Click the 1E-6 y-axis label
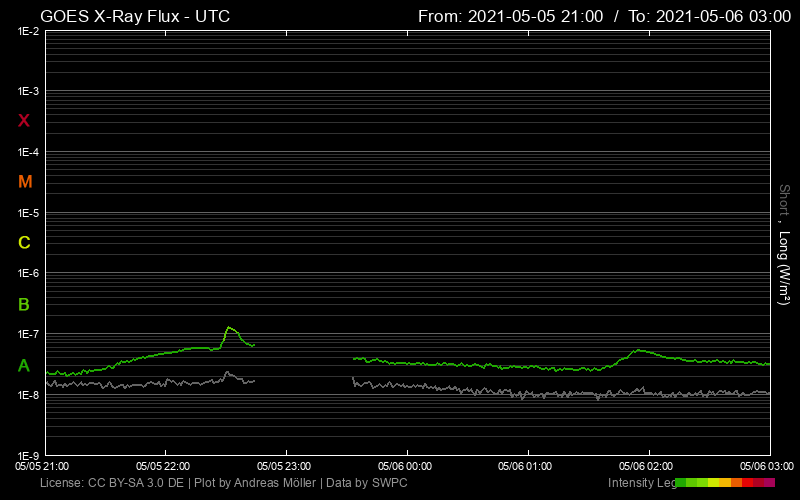Image resolution: width=800 pixels, height=500 pixels. pyautogui.click(x=28, y=273)
